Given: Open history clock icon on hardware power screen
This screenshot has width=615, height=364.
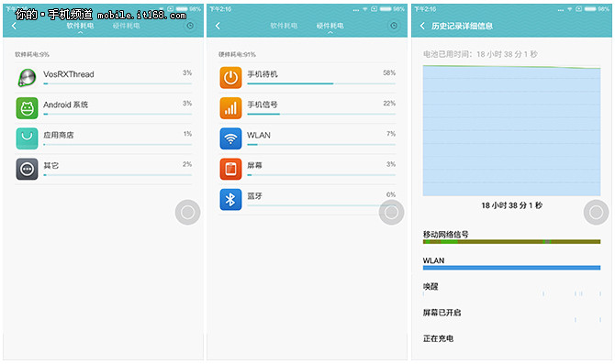Looking at the screenshot, I should pos(394,26).
